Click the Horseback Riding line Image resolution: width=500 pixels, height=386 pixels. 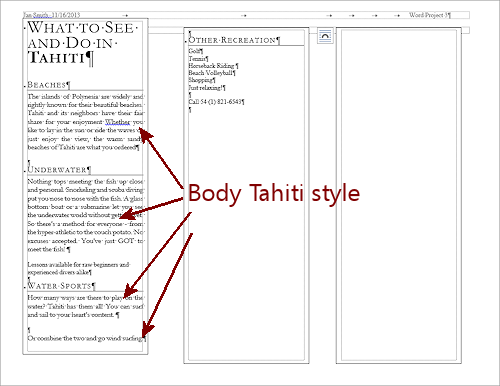coord(213,66)
